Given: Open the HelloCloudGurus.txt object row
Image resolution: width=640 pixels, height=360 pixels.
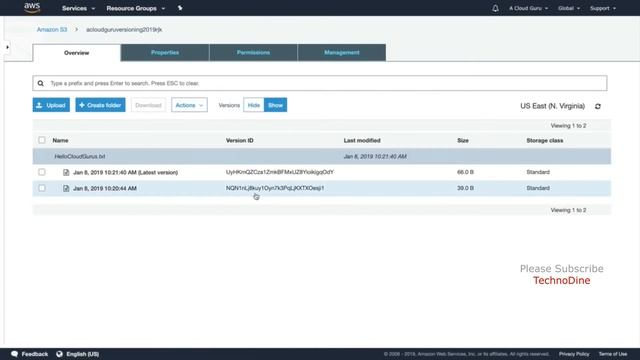Looking at the screenshot, I should (322, 156).
